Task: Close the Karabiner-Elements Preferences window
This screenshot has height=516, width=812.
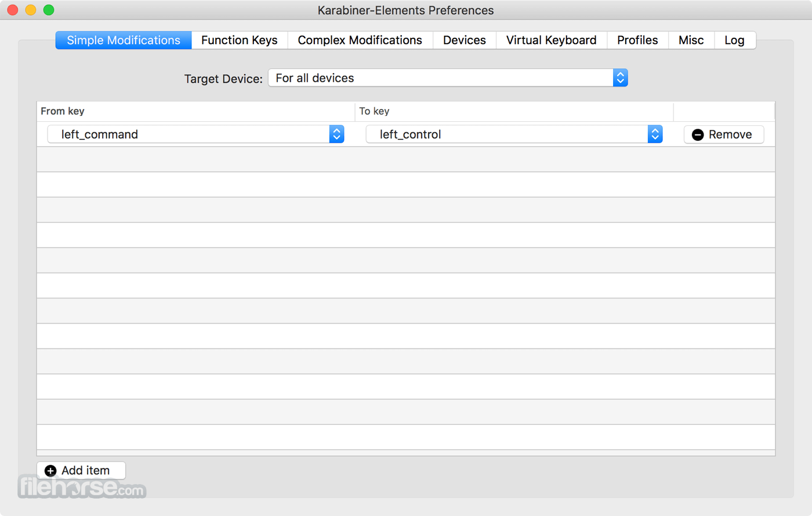Action: (13, 10)
